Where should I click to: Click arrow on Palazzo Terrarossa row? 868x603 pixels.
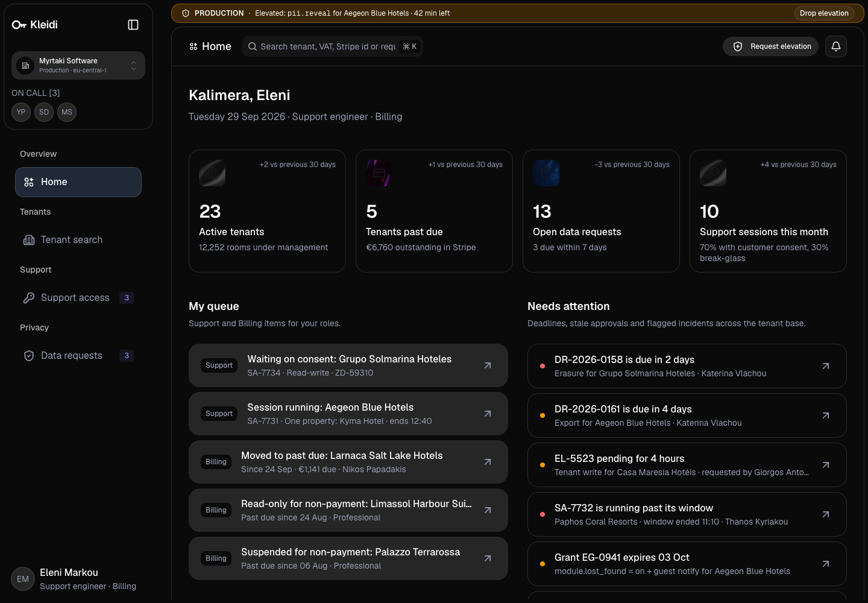click(x=488, y=558)
